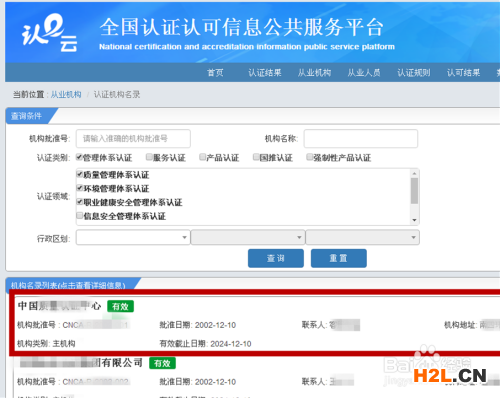Click the 机构类别: 主机构 text
This screenshot has width=500, height=398.
[46, 344]
